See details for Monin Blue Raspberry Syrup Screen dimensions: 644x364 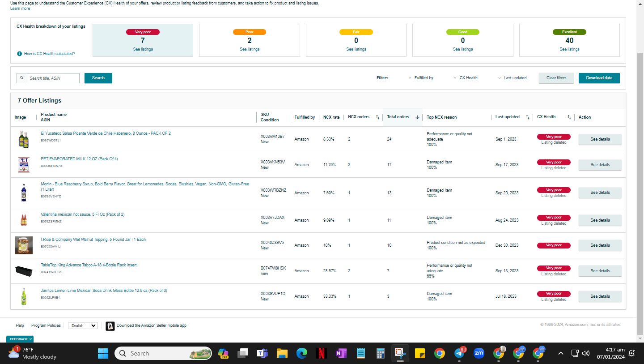600,193
